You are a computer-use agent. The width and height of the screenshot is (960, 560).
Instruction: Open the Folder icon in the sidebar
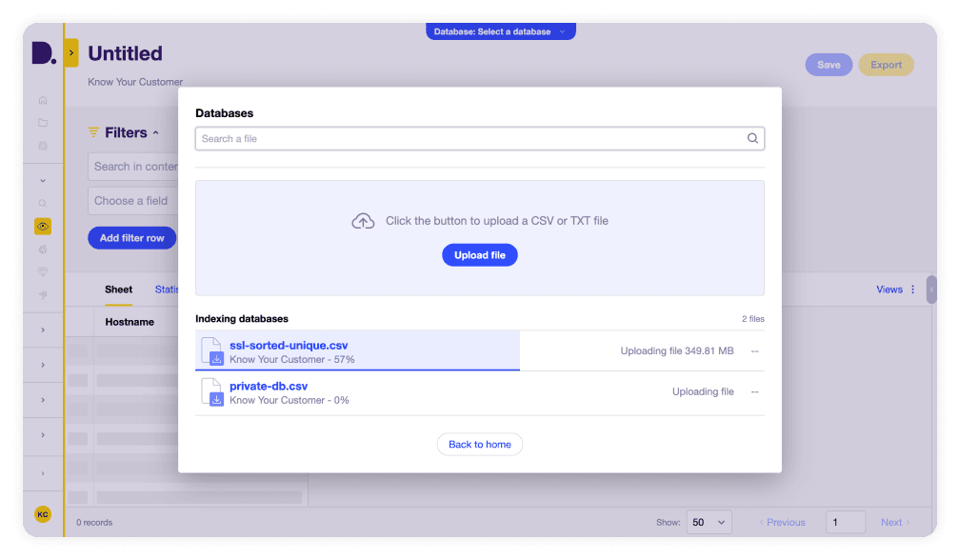pyautogui.click(x=43, y=122)
